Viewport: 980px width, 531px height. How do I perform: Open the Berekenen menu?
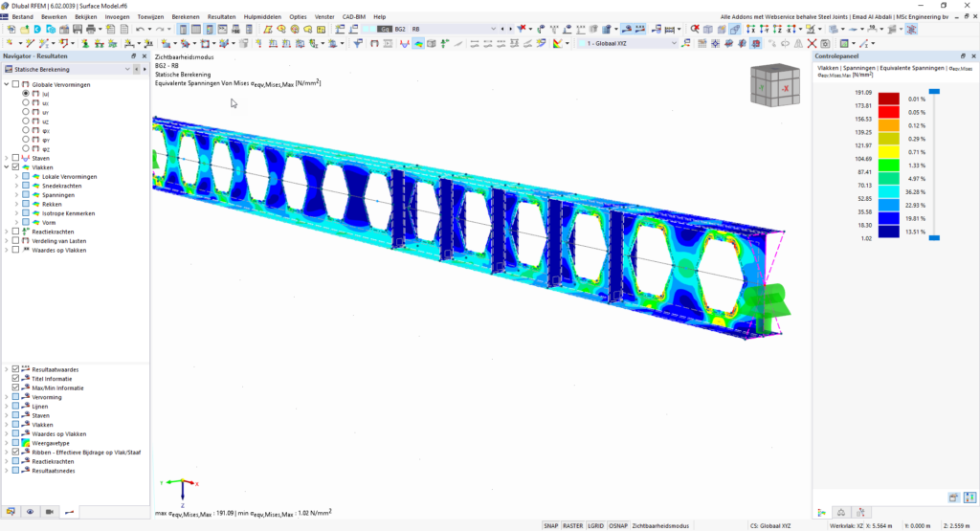click(x=186, y=17)
